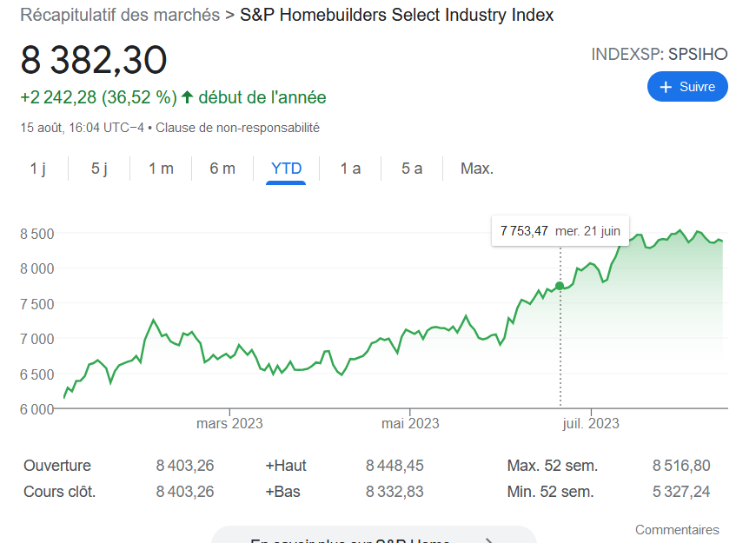Show the 1 a chart range

coord(350,169)
